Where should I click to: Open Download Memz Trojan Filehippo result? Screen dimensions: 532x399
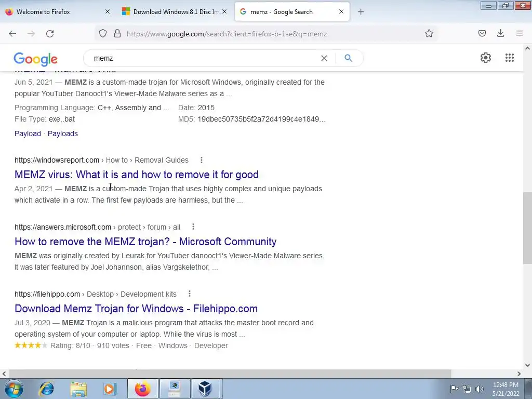click(136, 309)
